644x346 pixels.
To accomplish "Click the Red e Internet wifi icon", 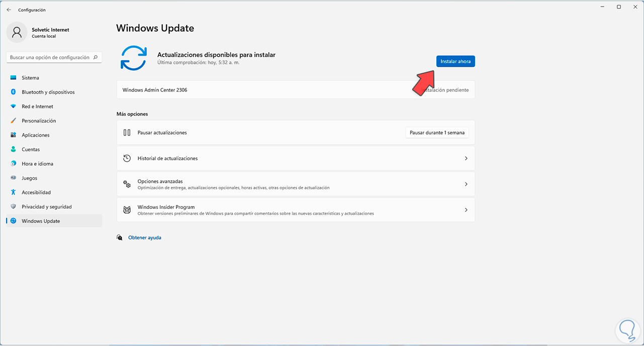I will tap(13, 106).
